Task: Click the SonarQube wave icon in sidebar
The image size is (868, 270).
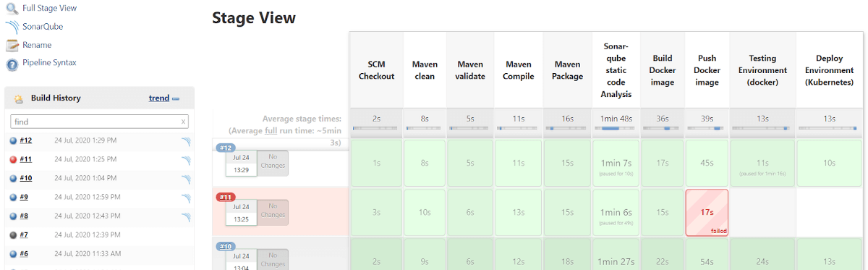Action: 12,27
